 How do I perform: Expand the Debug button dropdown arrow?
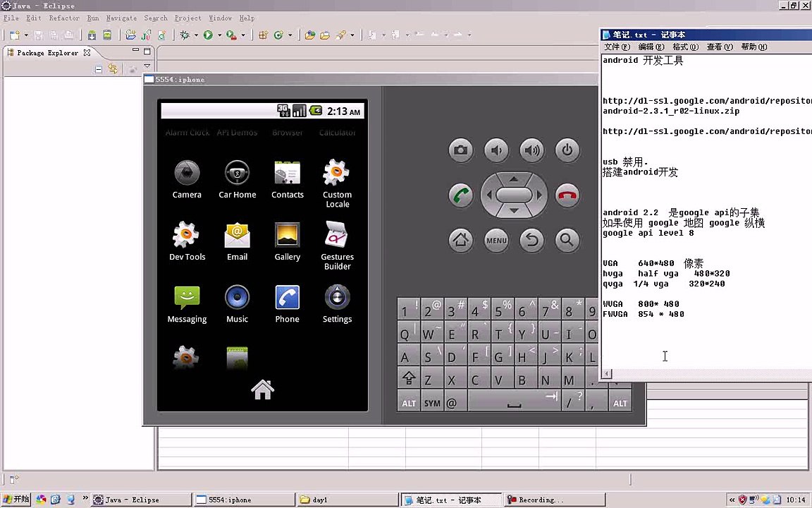(195, 35)
